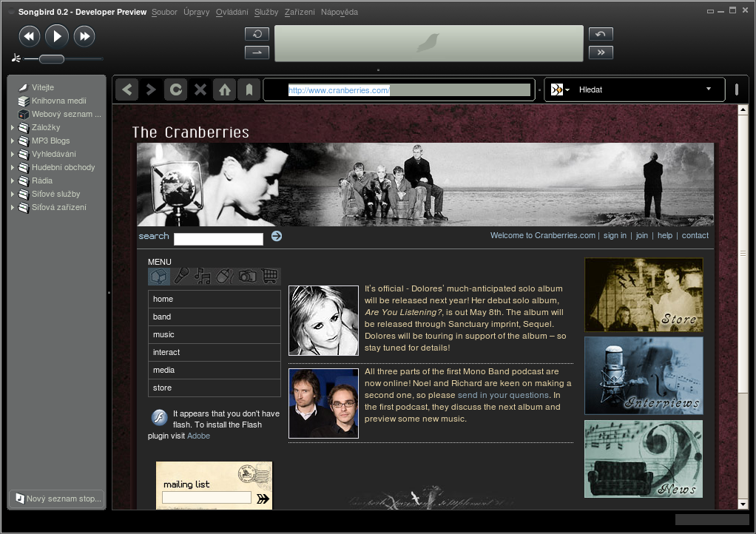Screen dimensions: 756x534
Task: Stop loading the page
Action: tap(200, 89)
